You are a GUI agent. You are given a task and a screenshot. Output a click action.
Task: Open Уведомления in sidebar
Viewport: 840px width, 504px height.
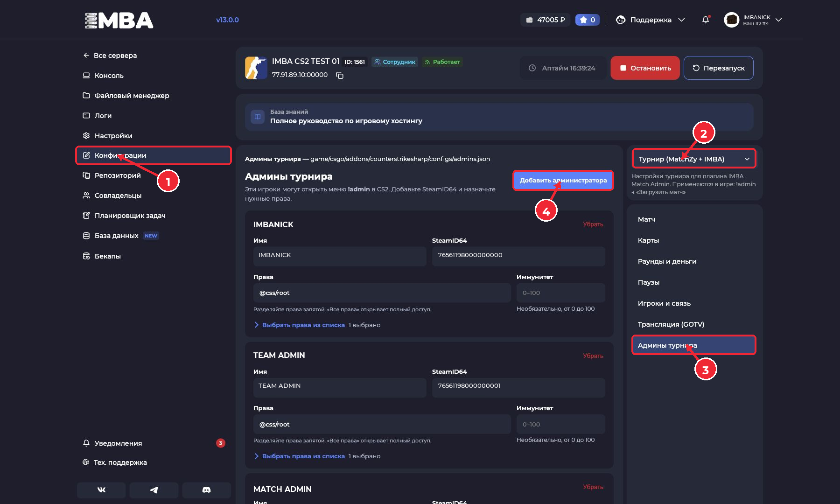click(154, 443)
